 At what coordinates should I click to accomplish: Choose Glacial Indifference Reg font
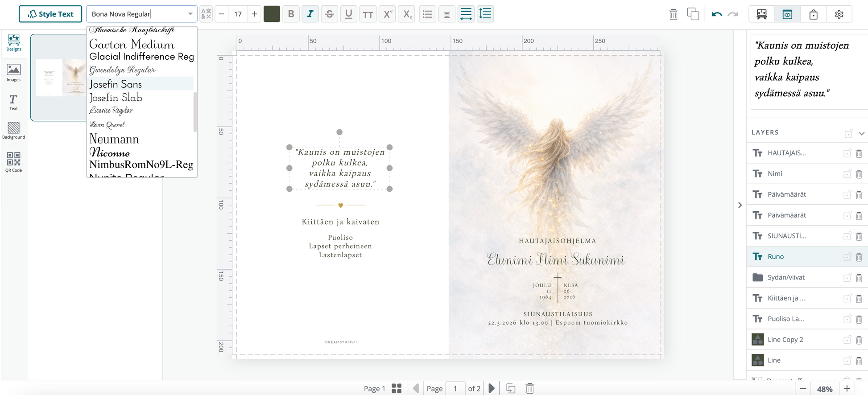(x=141, y=57)
